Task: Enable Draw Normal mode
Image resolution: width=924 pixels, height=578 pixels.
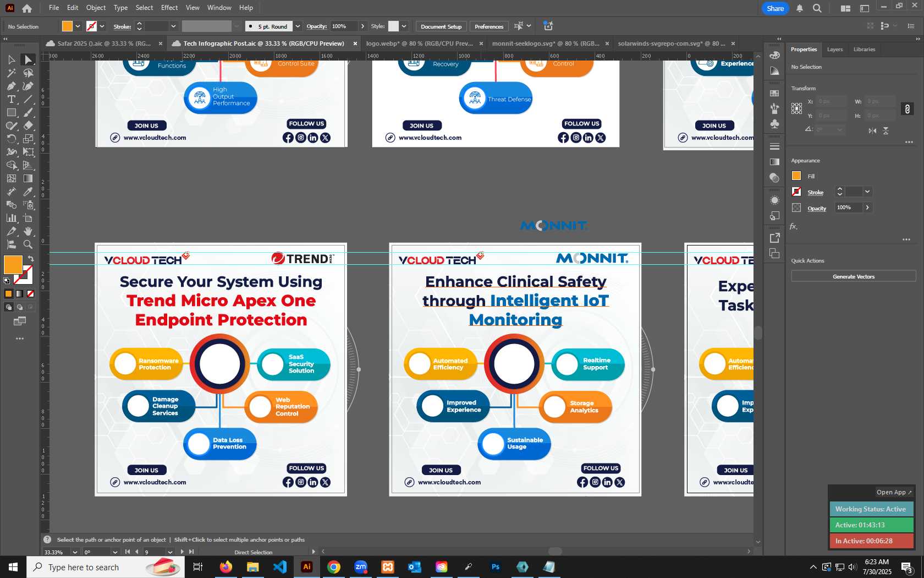Action: 8,307
